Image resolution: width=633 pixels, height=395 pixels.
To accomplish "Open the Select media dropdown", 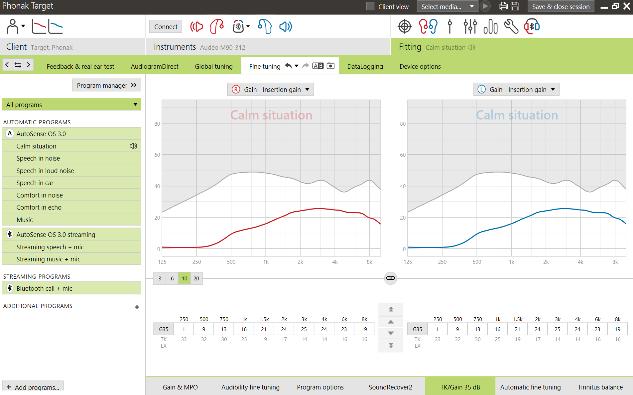I will point(447,6).
